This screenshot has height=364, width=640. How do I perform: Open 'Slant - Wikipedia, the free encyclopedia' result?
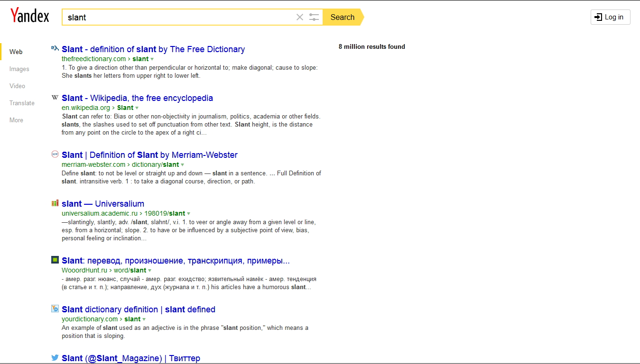point(137,98)
